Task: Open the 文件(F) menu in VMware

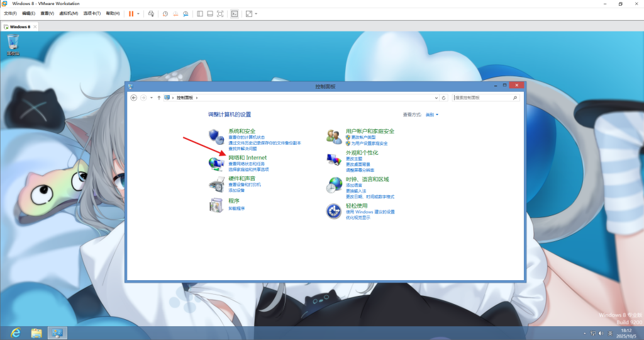Action: (10, 13)
